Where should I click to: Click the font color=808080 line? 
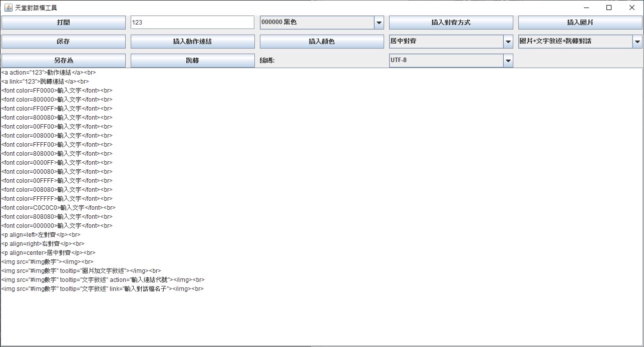pos(57,217)
